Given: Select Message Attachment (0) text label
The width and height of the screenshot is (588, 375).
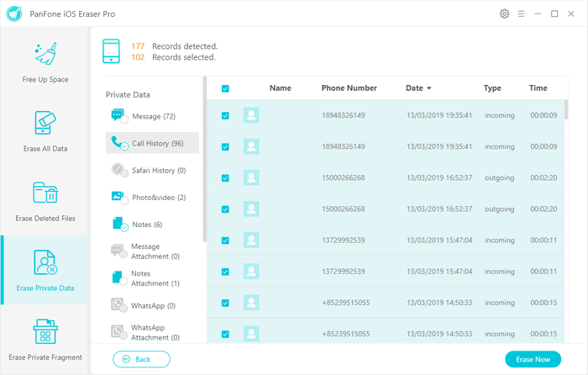Looking at the screenshot, I should 155,251.
